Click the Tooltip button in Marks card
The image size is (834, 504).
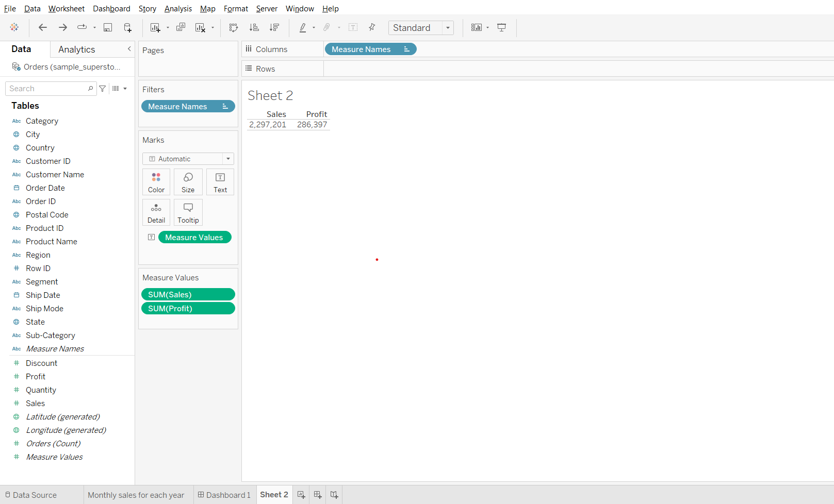pos(188,213)
